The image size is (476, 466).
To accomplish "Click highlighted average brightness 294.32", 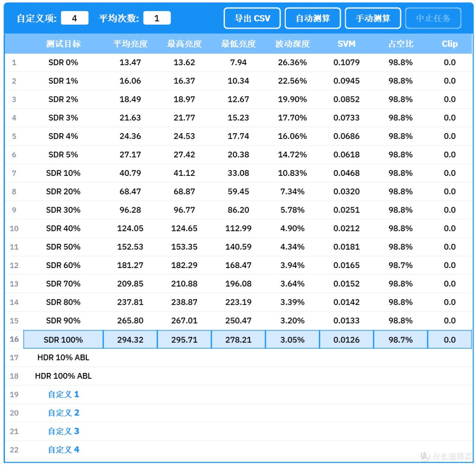I will 130,339.
